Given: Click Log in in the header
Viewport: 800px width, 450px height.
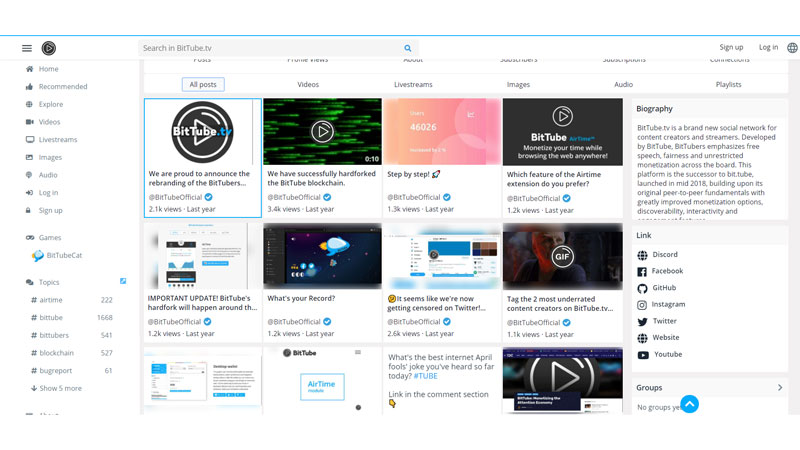Looking at the screenshot, I should coord(768,47).
